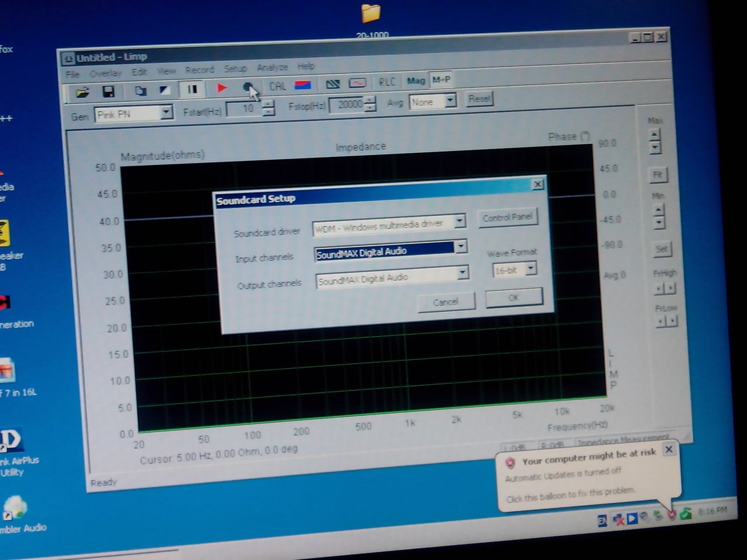This screenshot has height=560, width=747.
Task: Click the round record measurement icon
Action: [x=249, y=87]
